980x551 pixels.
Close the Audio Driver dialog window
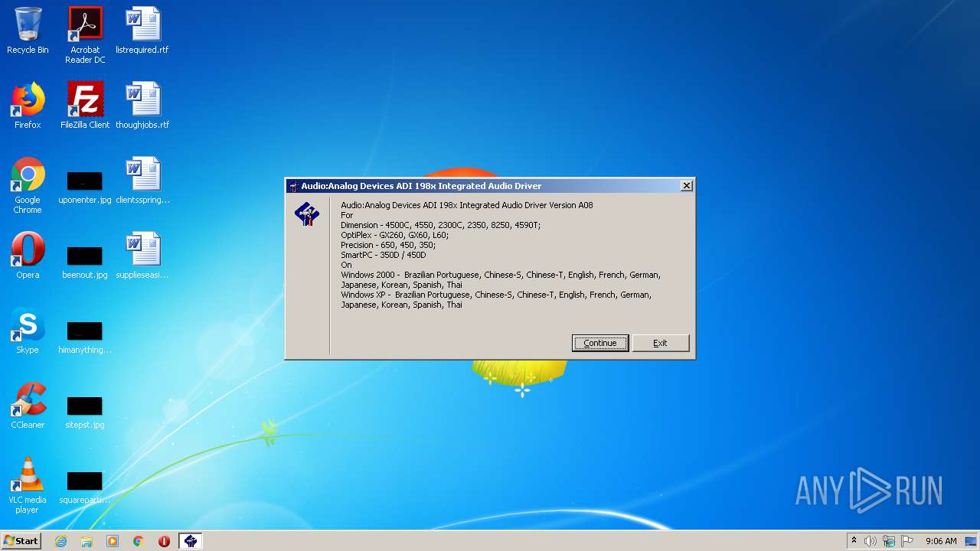click(687, 185)
